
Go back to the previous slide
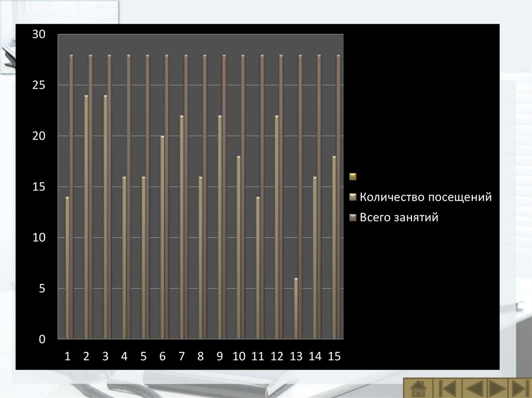474,388
